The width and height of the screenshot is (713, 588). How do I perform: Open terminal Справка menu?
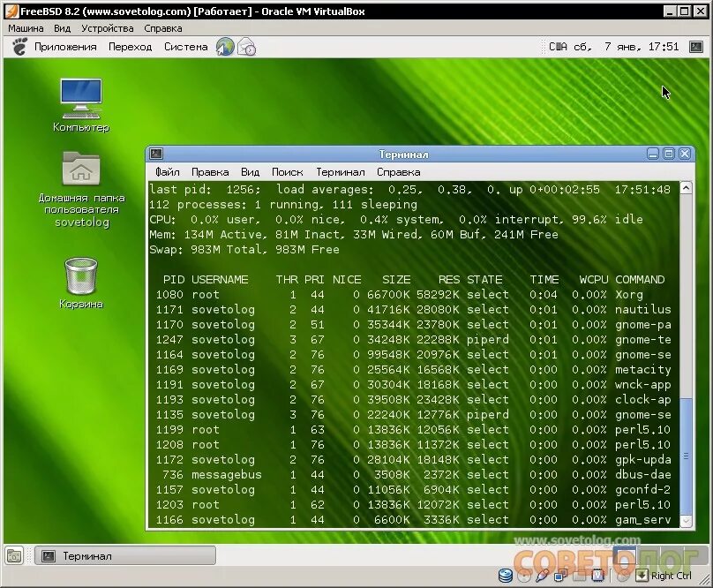(398, 172)
